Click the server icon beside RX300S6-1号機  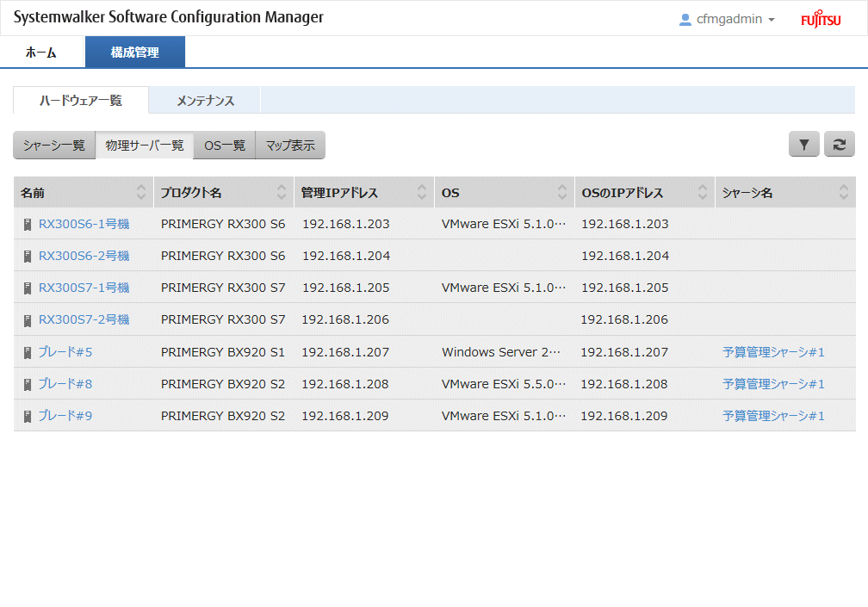tap(28, 224)
